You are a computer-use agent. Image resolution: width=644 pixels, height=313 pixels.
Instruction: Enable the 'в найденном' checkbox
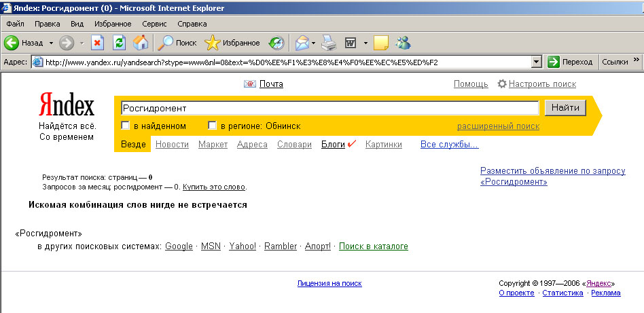tap(126, 126)
